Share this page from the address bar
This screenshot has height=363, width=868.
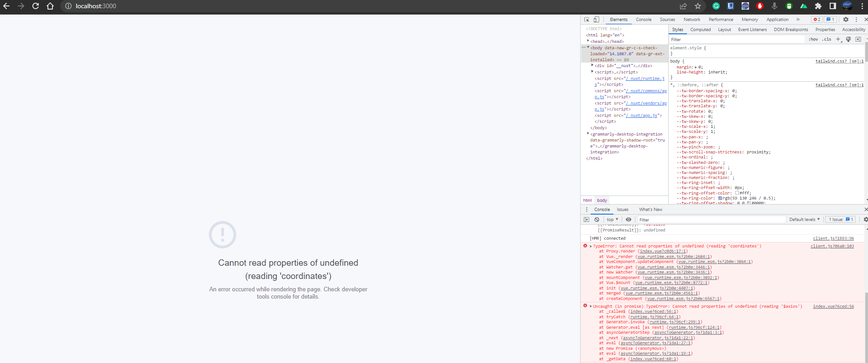[x=683, y=6]
